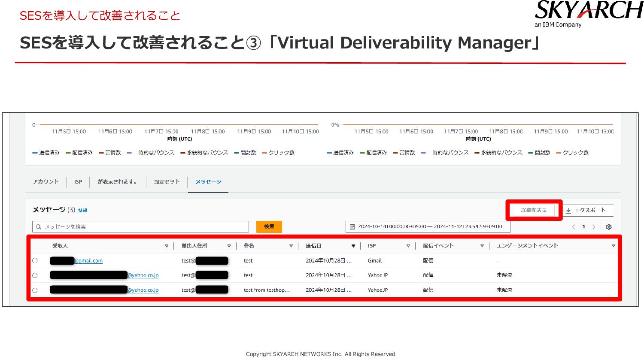The height and width of the screenshot is (362, 644).
Task: Open the table settings gear icon
Action: (x=608, y=227)
